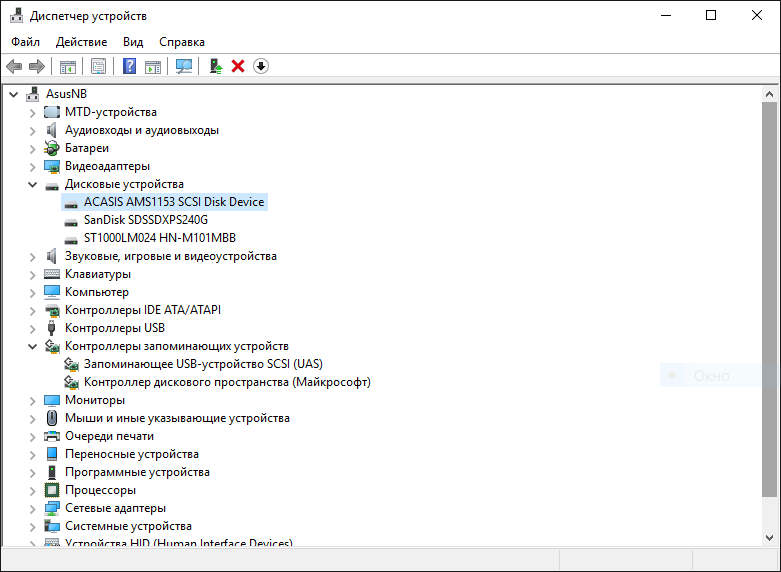The width and height of the screenshot is (781, 572).
Task: Click the Компьютер monitor icon
Action: point(52,292)
